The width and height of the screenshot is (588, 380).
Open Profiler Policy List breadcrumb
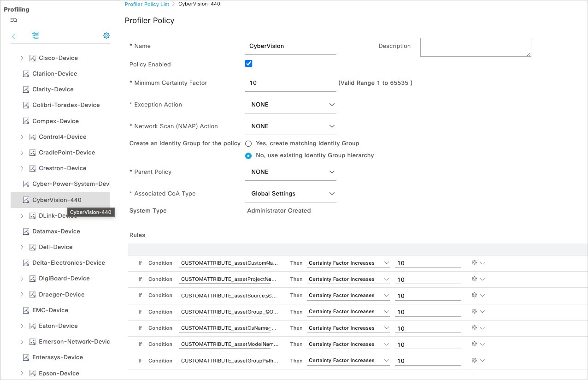[x=147, y=4]
